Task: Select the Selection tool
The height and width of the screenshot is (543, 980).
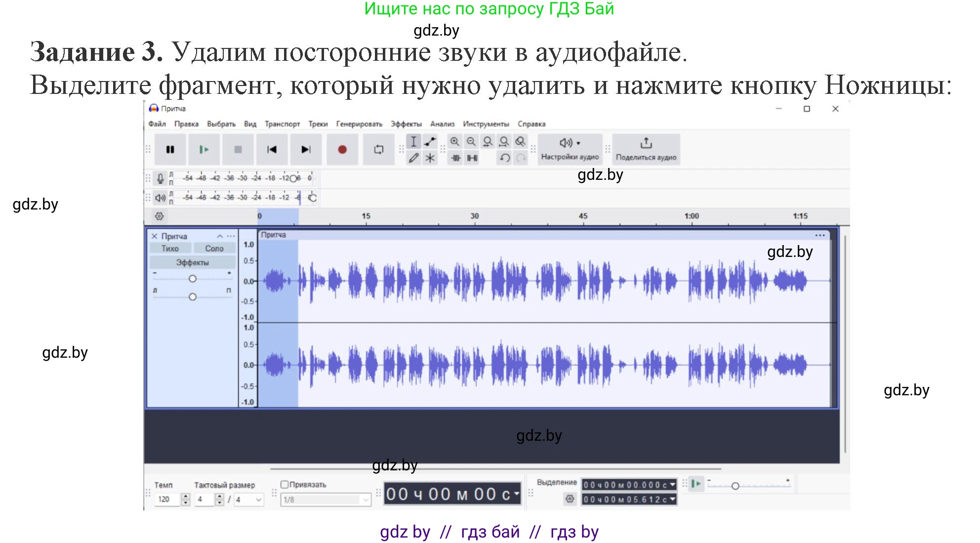Action: pos(413,142)
